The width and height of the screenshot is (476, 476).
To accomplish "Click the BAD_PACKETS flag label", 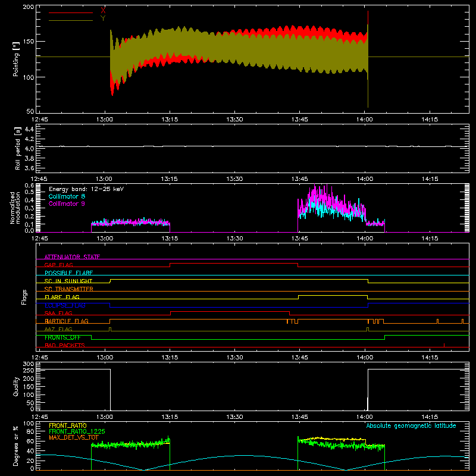I will pyautogui.click(x=65, y=345).
